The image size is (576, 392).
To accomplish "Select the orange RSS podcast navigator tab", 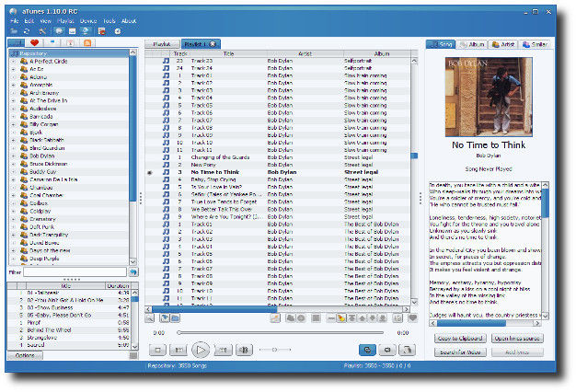I will pos(87,43).
